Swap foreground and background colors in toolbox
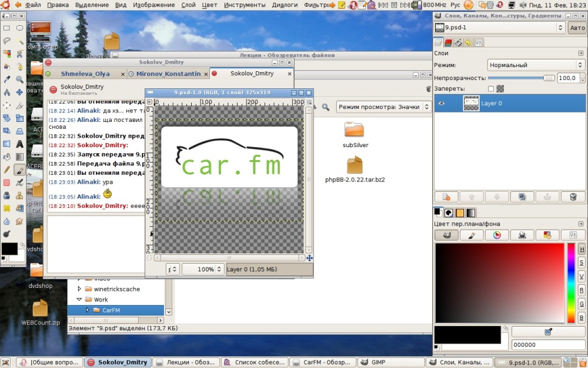 (x=22, y=245)
